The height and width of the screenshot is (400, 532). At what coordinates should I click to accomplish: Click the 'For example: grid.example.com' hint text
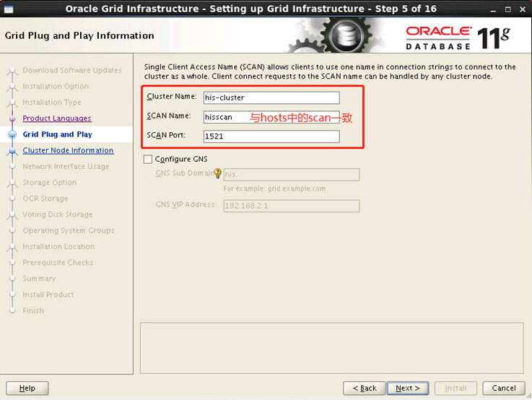pos(274,188)
